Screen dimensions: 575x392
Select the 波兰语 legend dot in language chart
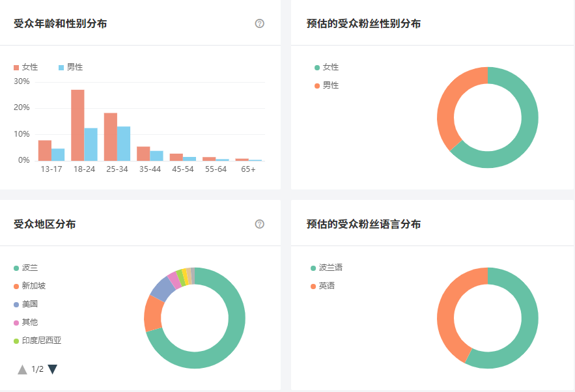314,268
